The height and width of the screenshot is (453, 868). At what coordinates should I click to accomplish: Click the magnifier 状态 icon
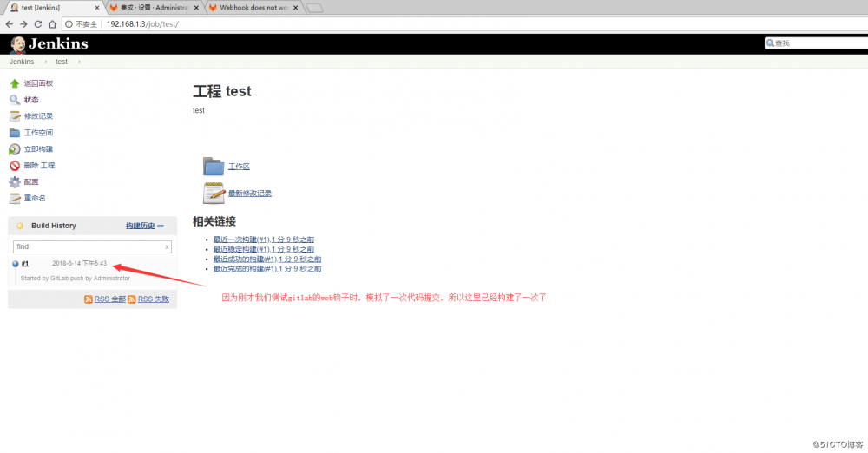pyautogui.click(x=15, y=100)
